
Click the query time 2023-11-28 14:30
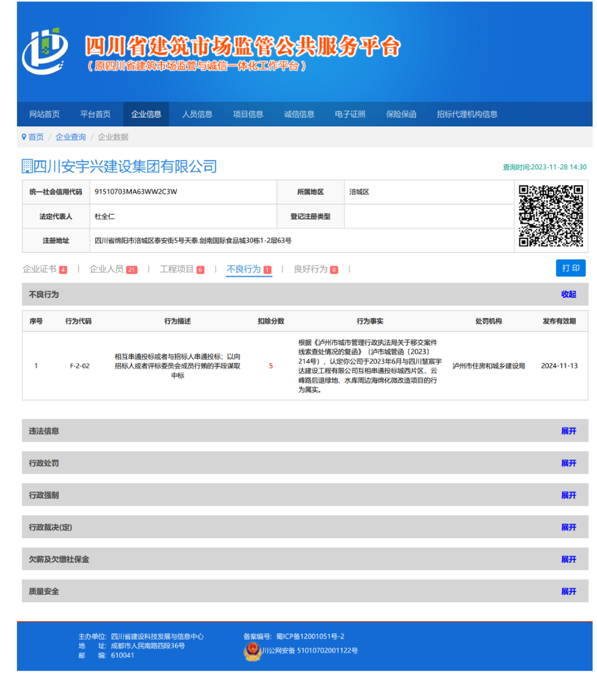tap(544, 167)
